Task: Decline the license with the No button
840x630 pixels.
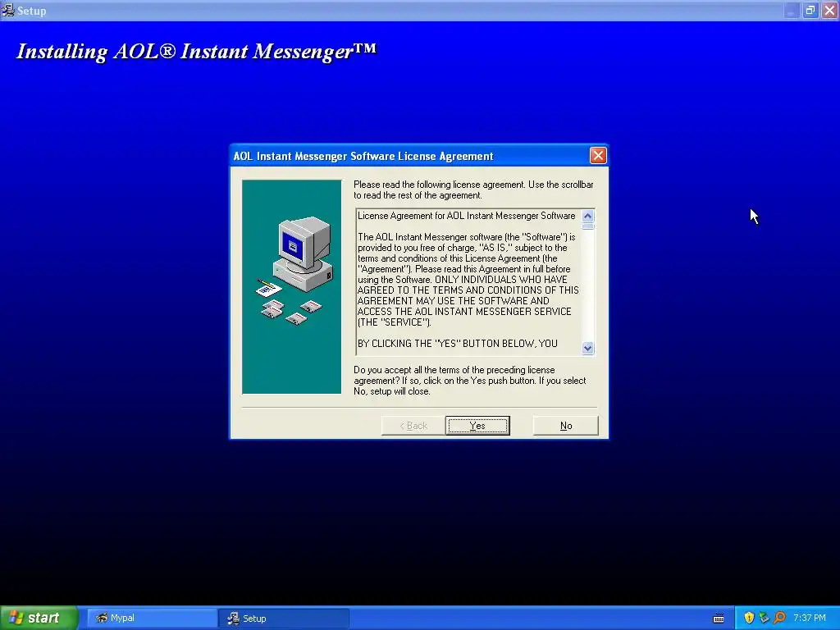Action: 566,426
